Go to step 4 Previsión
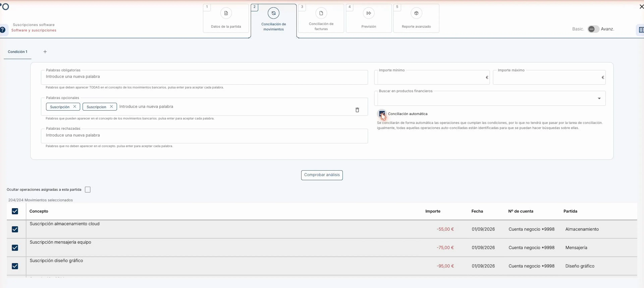The width and height of the screenshot is (644, 288). click(368, 18)
